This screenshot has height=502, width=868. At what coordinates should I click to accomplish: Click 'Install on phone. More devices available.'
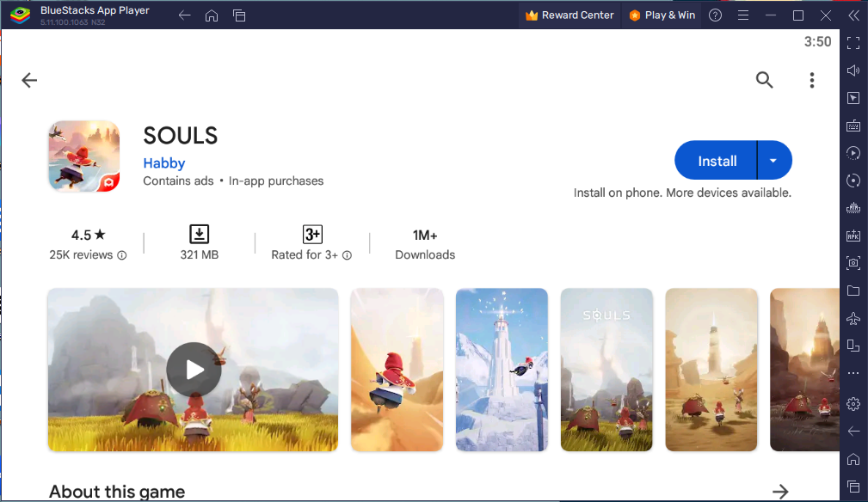click(682, 193)
